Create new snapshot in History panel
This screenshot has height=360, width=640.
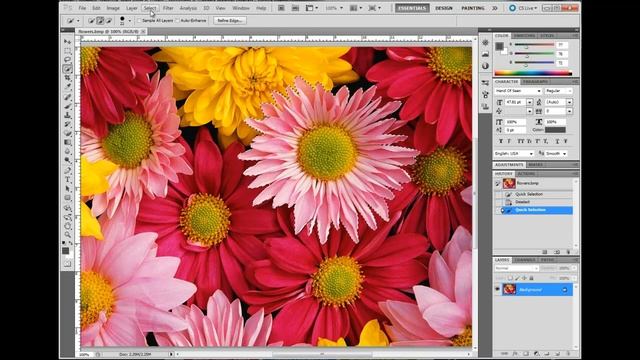[x=557, y=252]
